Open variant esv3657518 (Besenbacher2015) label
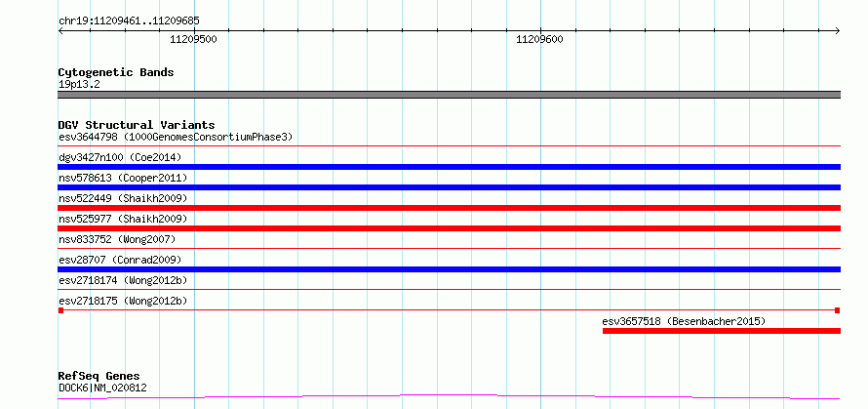Image resolution: width=868 pixels, height=409 pixels. click(685, 321)
